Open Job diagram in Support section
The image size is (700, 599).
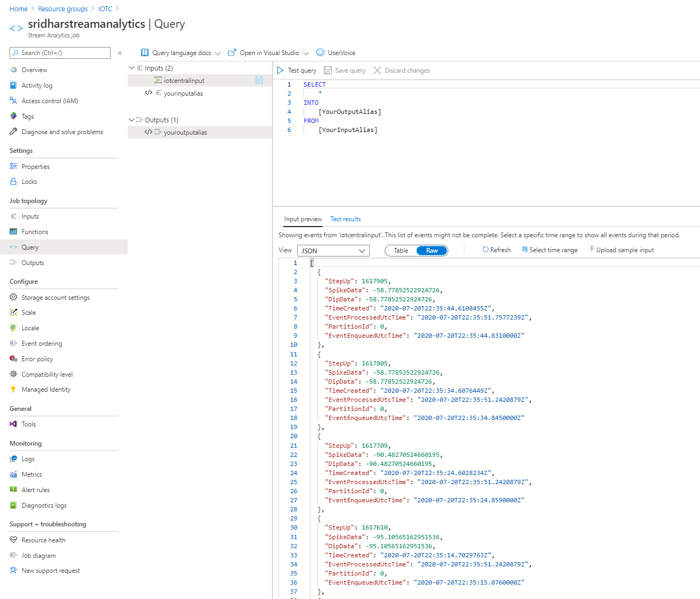click(x=38, y=555)
